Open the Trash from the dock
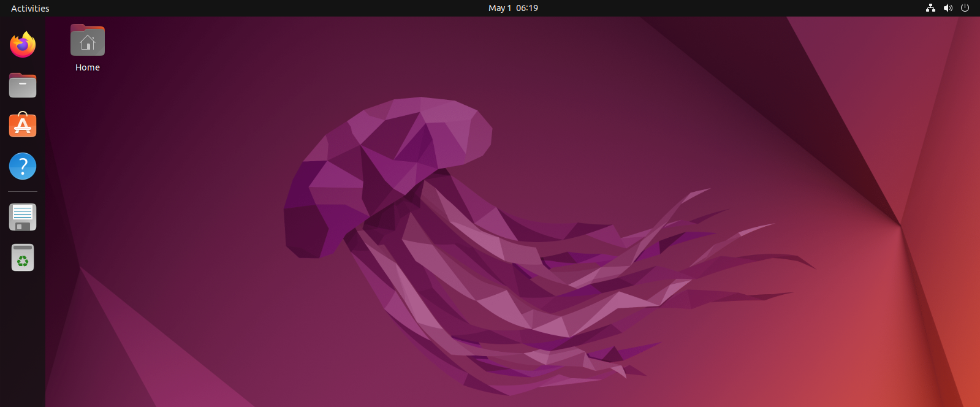 tap(23, 257)
